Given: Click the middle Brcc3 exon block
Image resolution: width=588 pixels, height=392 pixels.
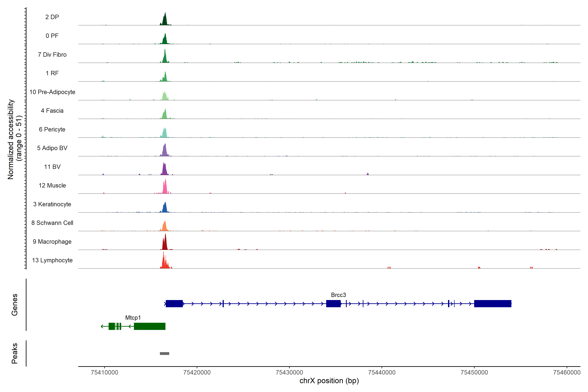Looking at the screenshot, I should (333, 303).
